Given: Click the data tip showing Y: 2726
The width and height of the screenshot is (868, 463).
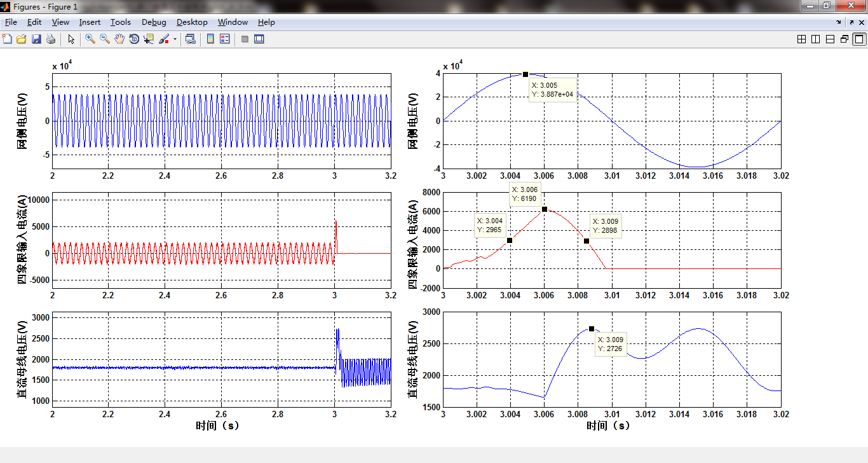Looking at the screenshot, I should pos(611,344).
